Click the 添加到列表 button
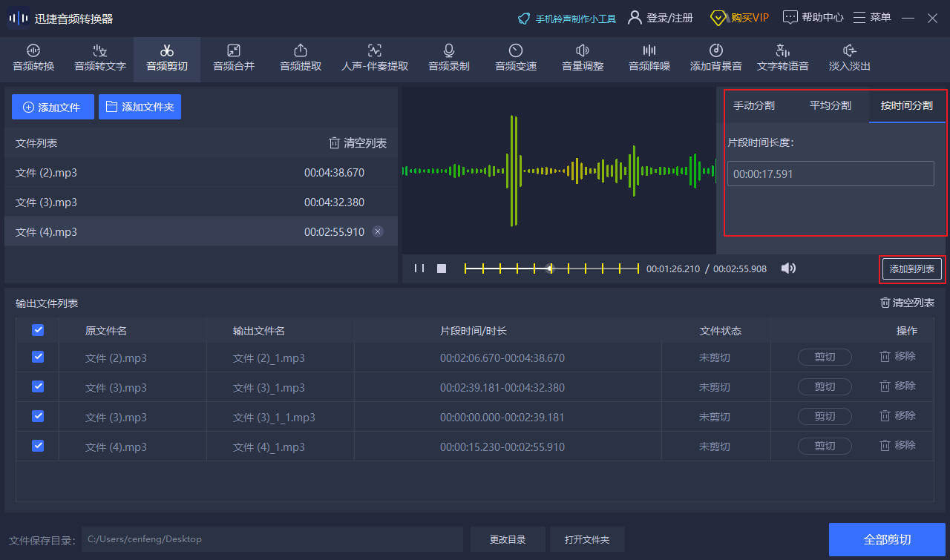Image resolution: width=950 pixels, height=560 pixels. 911,269
